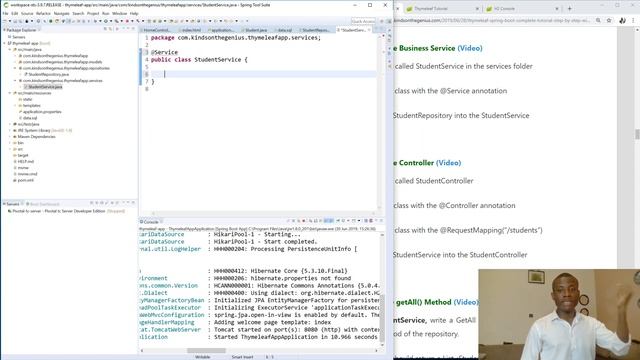
Task: Expand the src/test/java folder
Action: click(10, 124)
